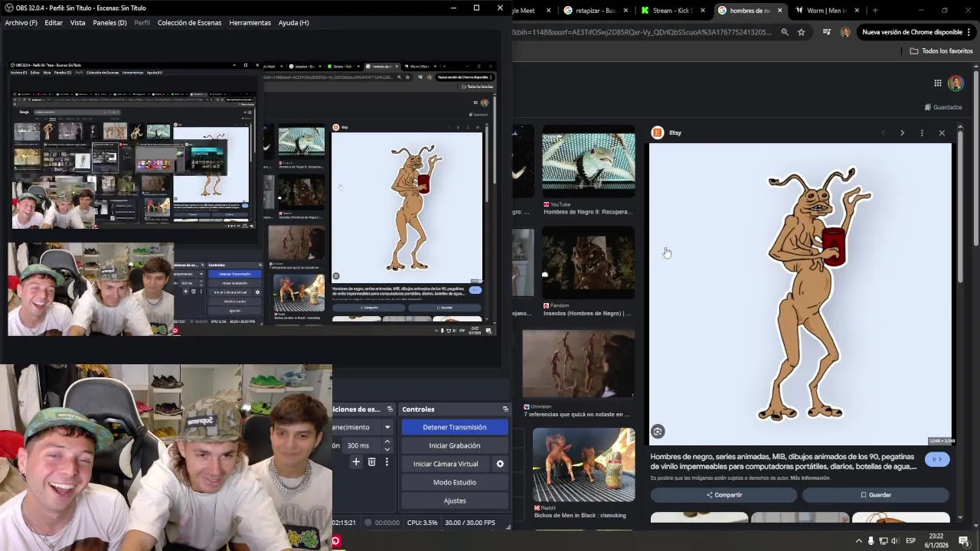Open Chrome profile avatar
The height and width of the screenshot is (551, 980).
tap(845, 32)
